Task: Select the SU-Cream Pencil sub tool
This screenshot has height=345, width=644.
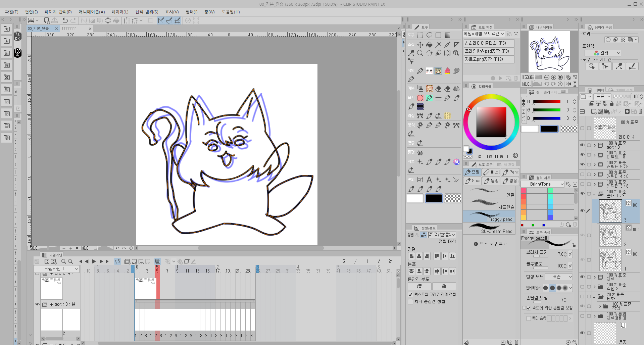Action: click(489, 229)
